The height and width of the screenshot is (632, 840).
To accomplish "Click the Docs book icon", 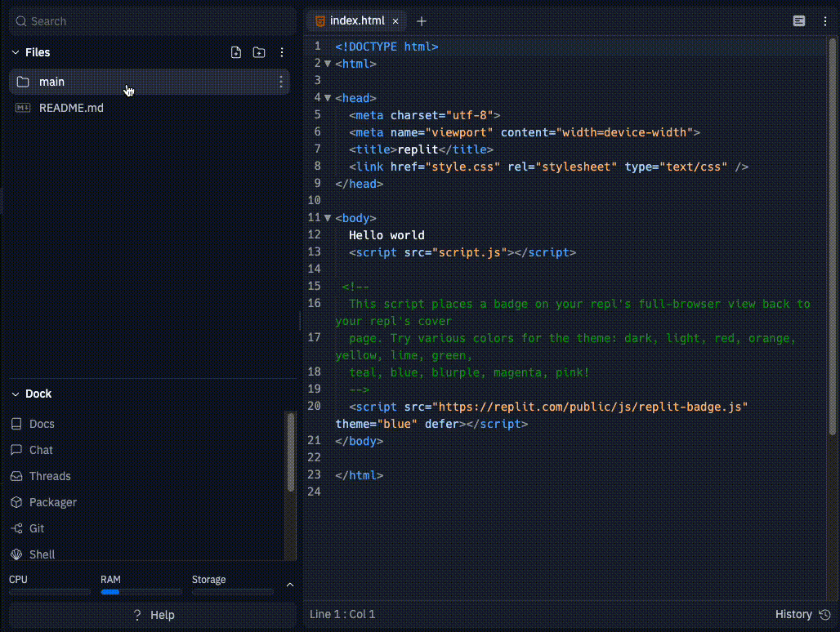I will (x=16, y=424).
